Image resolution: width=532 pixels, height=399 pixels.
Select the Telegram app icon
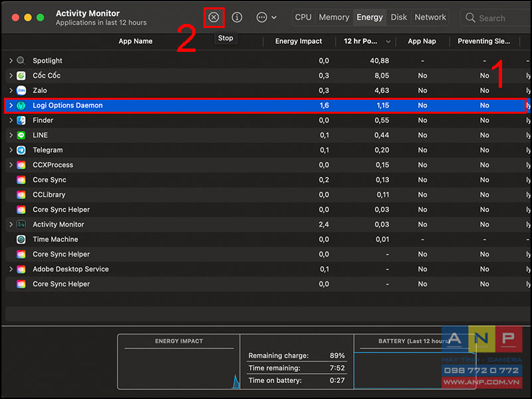pos(21,150)
